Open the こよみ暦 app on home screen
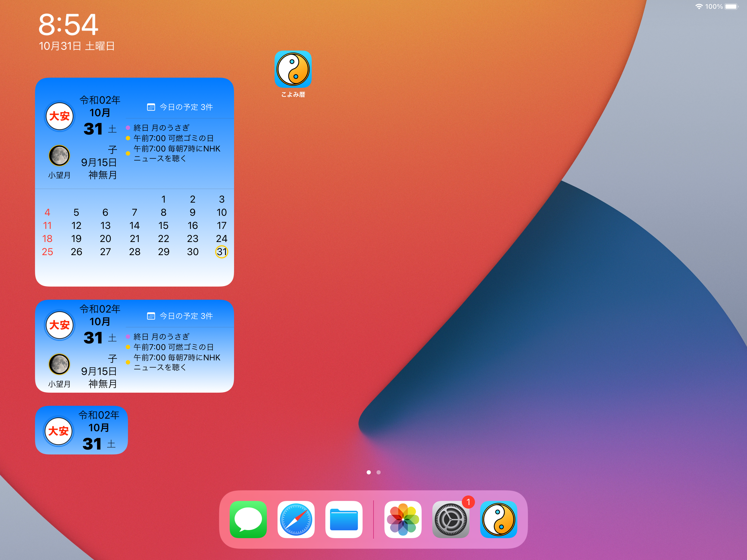Viewport: 747px width, 560px height. click(x=293, y=69)
